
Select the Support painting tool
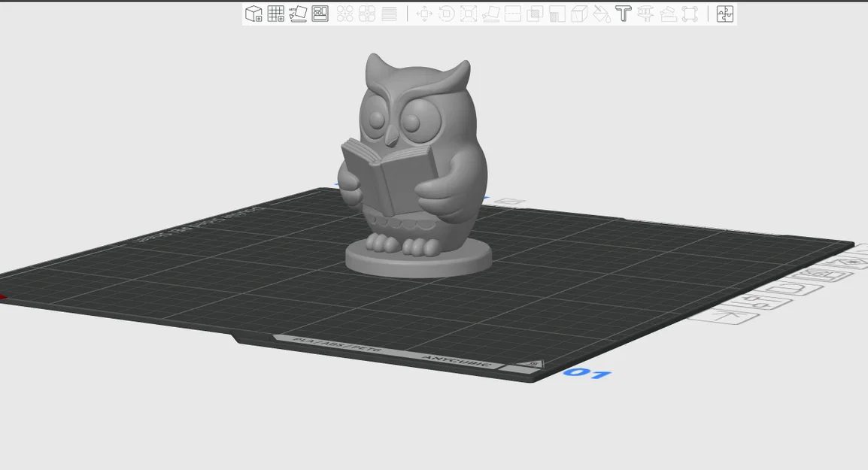[x=557, y=14]
